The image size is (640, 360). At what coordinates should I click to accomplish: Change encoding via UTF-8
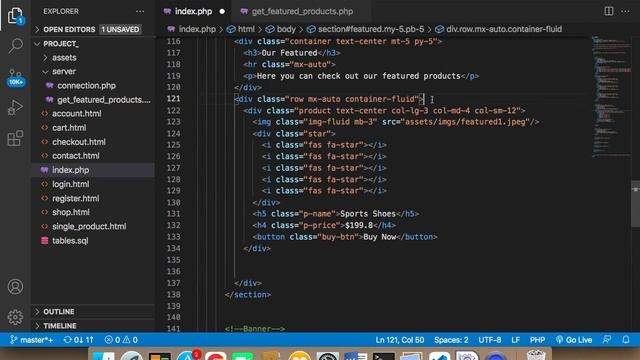tap(489, 340)
